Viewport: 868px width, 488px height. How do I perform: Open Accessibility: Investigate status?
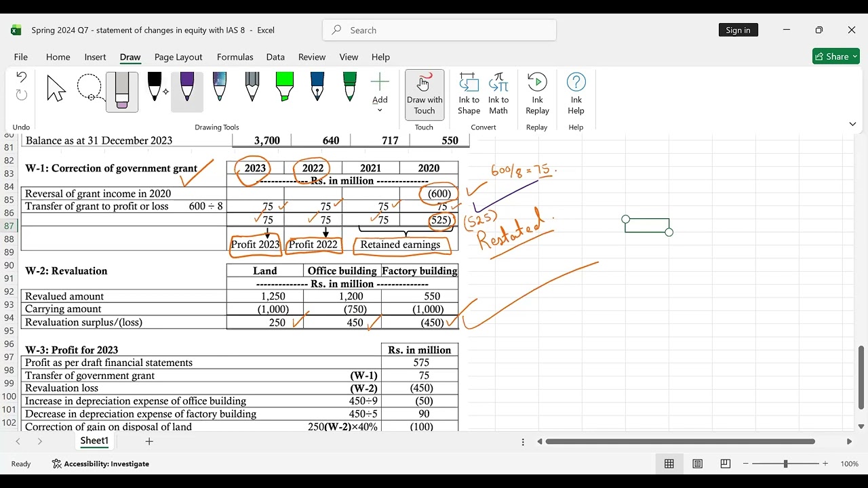[x=100, y=464]
